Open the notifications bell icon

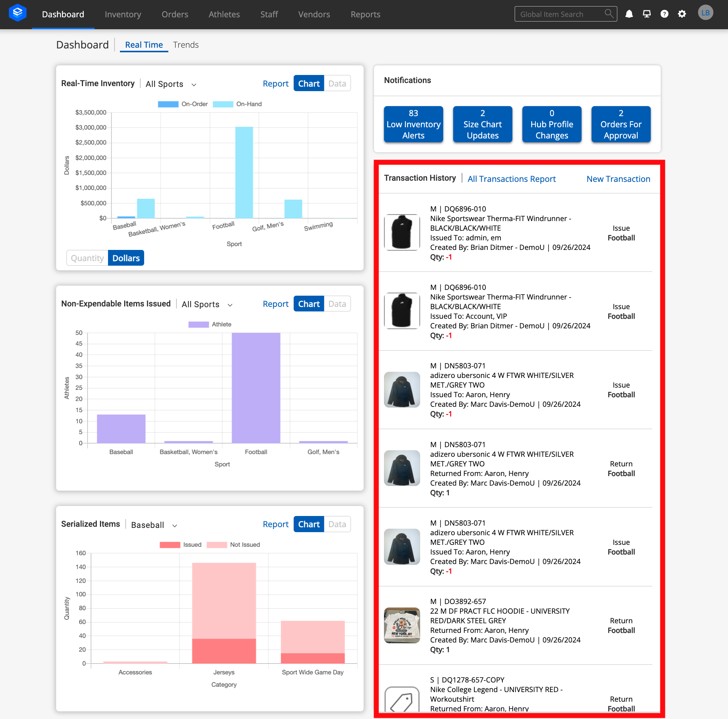coord(629,14)
